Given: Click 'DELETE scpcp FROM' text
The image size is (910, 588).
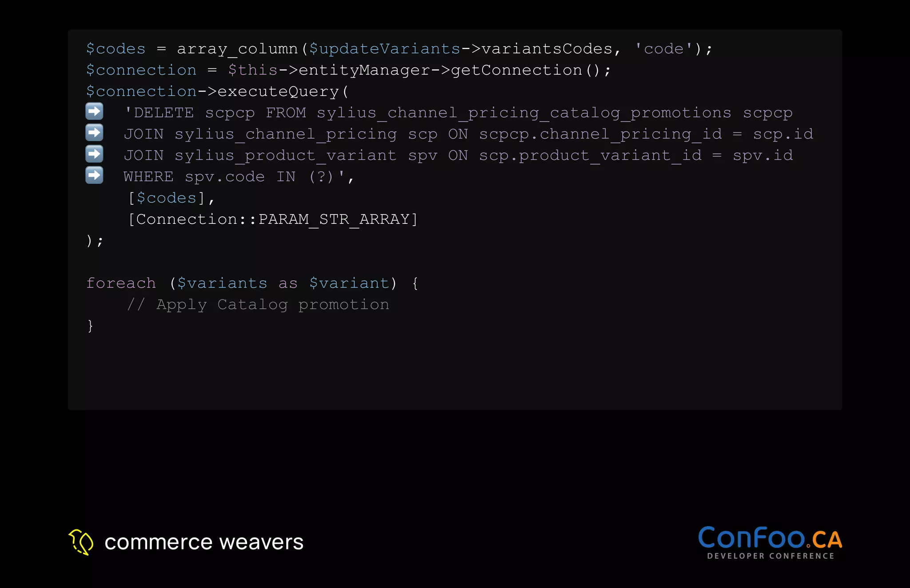Looking at the screenshot, I should tap(220, 113).
